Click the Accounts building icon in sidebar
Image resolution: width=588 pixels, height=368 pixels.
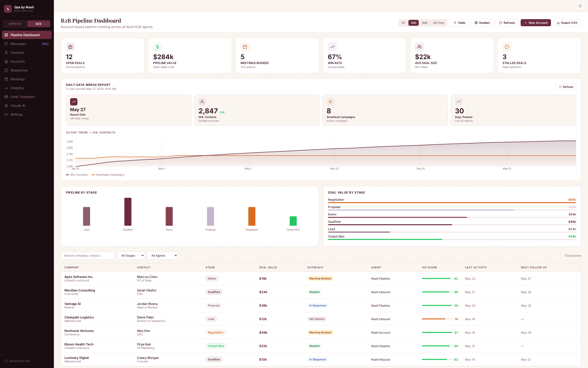click(x=6, y=61)
